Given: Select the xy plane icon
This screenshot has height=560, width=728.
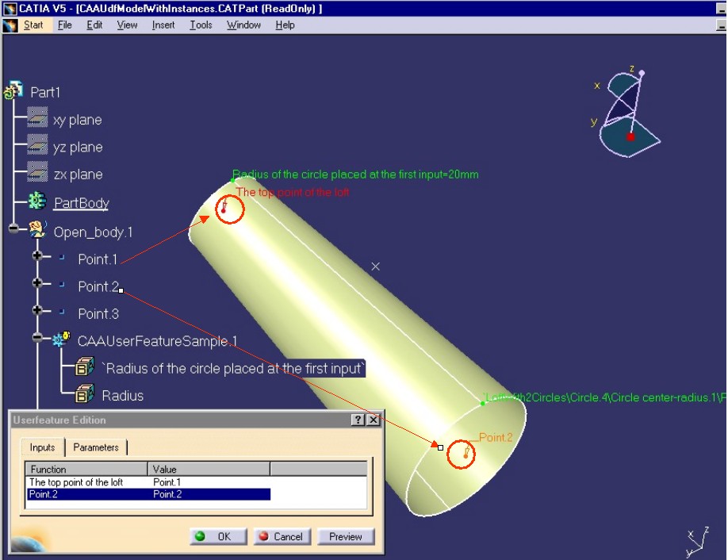Looking at the screenshot, I should point(37,117).
